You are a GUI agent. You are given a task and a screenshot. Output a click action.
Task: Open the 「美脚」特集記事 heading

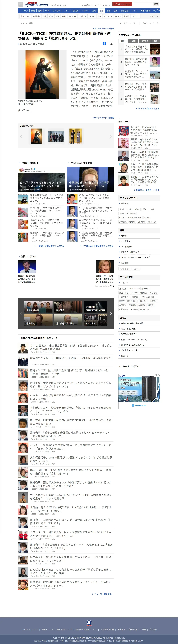pyautogui.click(x=30, y=163)
